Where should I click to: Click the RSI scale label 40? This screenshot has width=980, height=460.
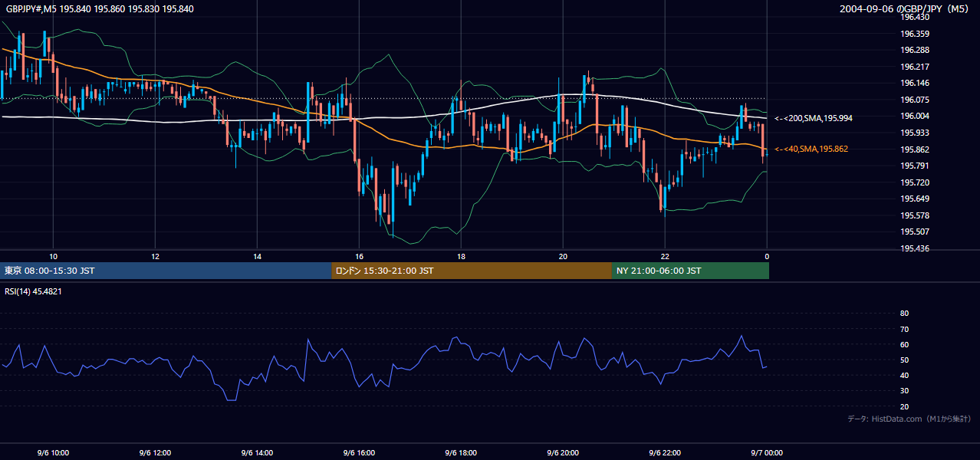(x=904, y=375)
